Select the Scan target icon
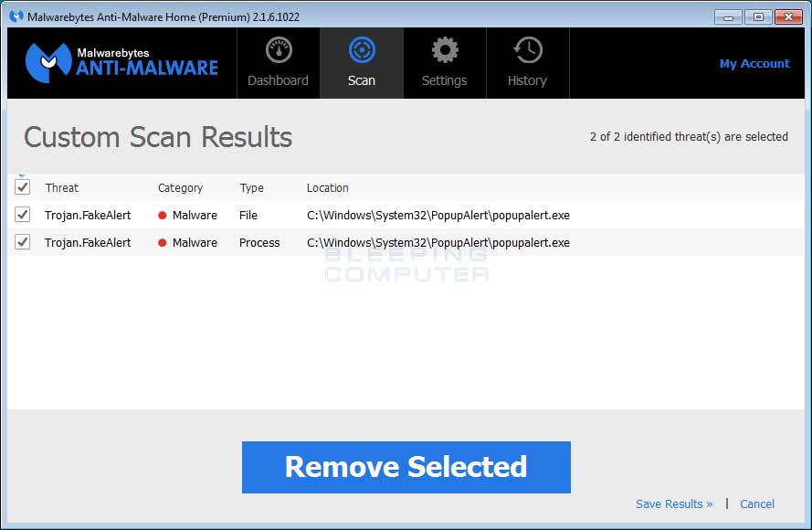The height and width of the screenshot is (530, 812). [x=362, y=50]
